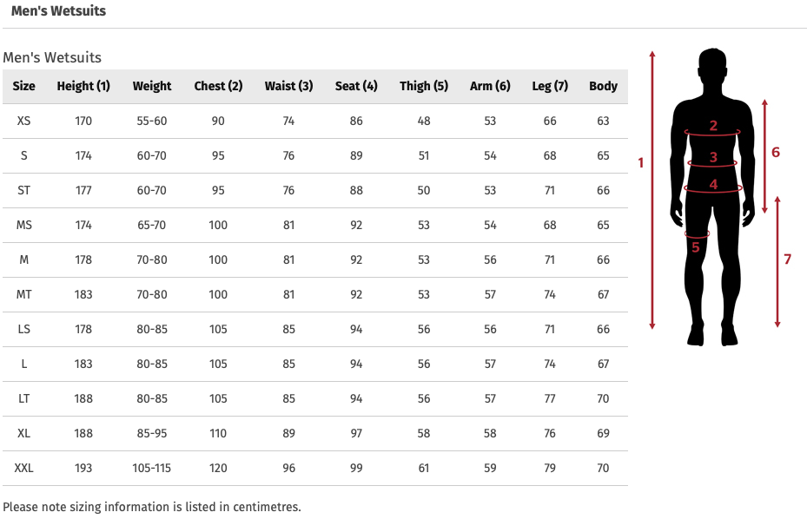Select the XS size row label
The width and height of the screenshot is (807, 532).
pyautogui.click(x=23, y=121)
